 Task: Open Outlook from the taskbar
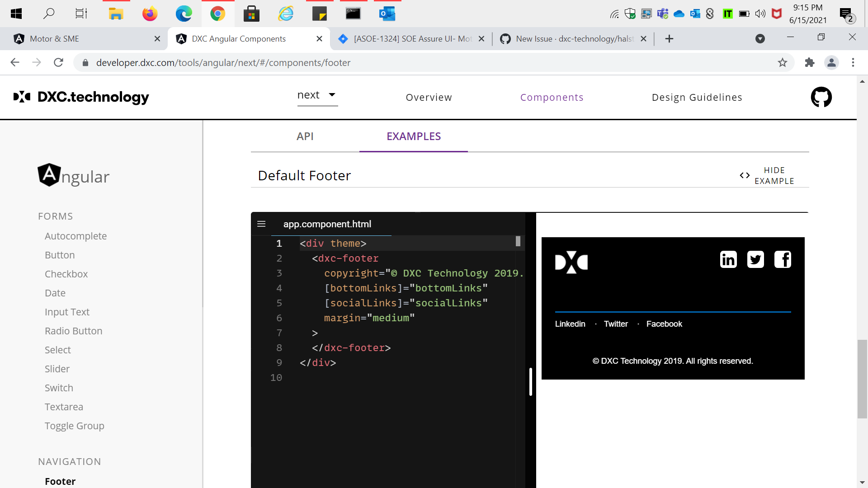pyautogui.click(x=387, y=14)
